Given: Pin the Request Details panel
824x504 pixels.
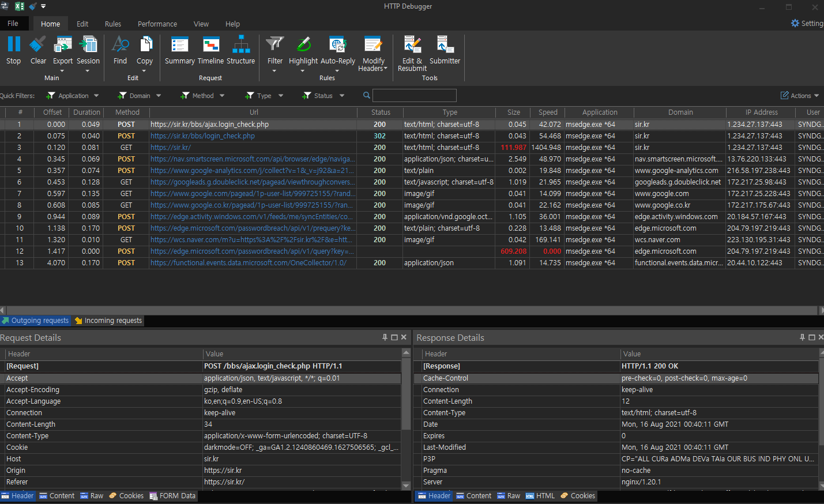Looking at the screenshot, I should click(x=385, y=337).
